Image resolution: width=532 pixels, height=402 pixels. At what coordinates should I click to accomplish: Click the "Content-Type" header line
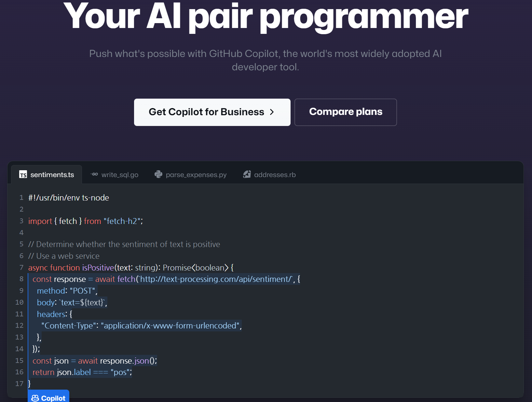coord(142,326)
